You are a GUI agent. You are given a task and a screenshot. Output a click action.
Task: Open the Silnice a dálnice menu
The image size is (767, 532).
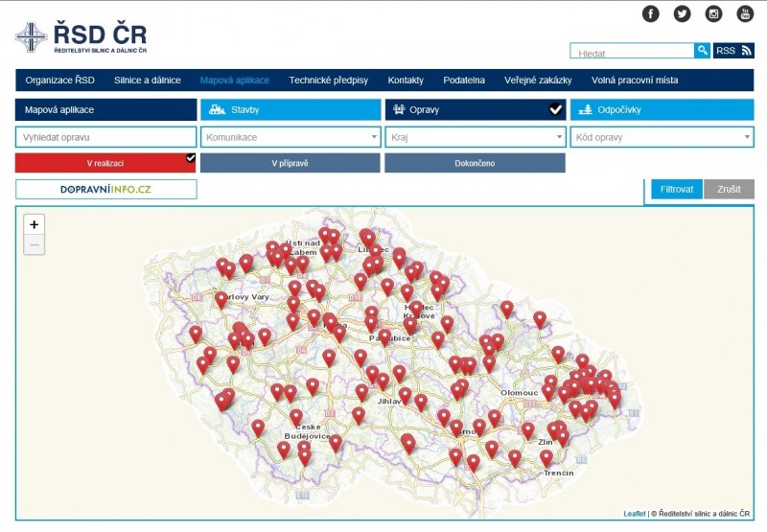pyautogui.click(x=148, y=81)
